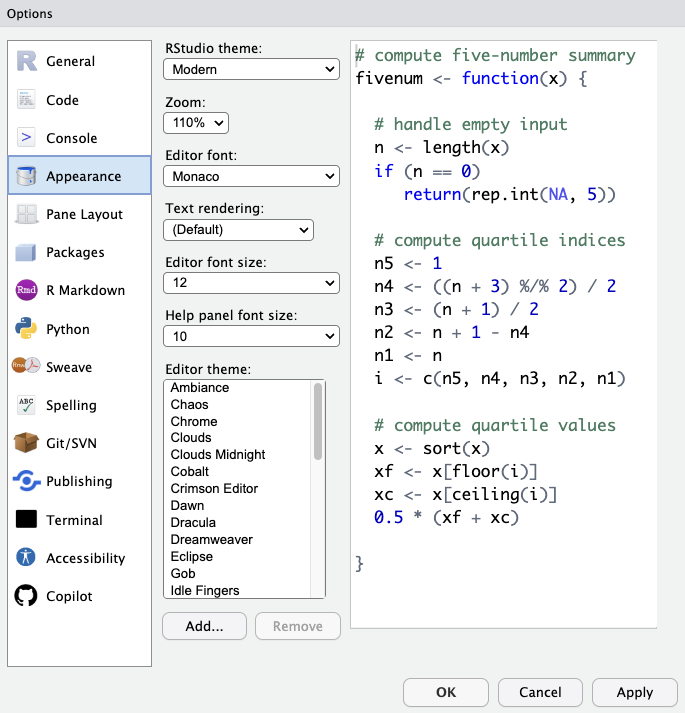Choose the Cobalt editor theme
This screenshot has width=685, height=713.
pyautogui.click(x=190, y=472)
